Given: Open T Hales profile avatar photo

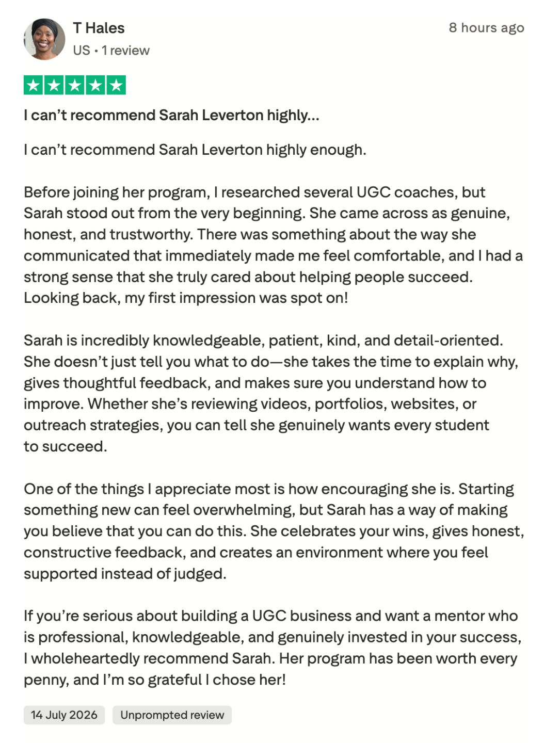Looking at the screenshot, I should pyautogui.click(x=44, y=39).
